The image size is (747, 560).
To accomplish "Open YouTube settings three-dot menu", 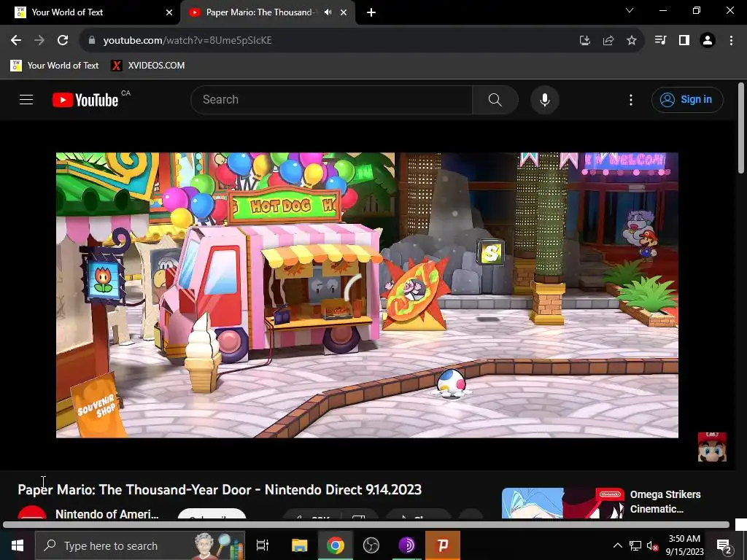I will click(x=631, y=99).
